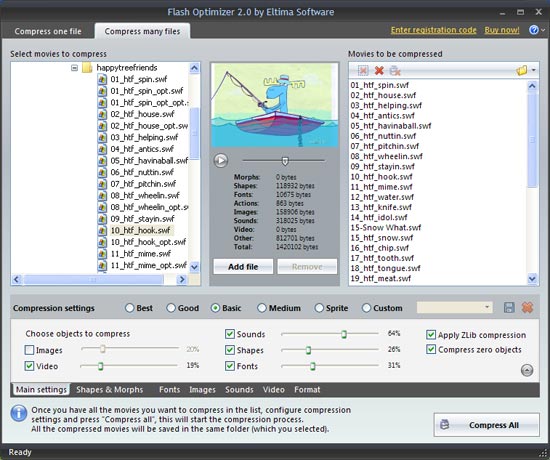
Task: Click the round collapse settings arrow icon
Action: click(527, 370)
